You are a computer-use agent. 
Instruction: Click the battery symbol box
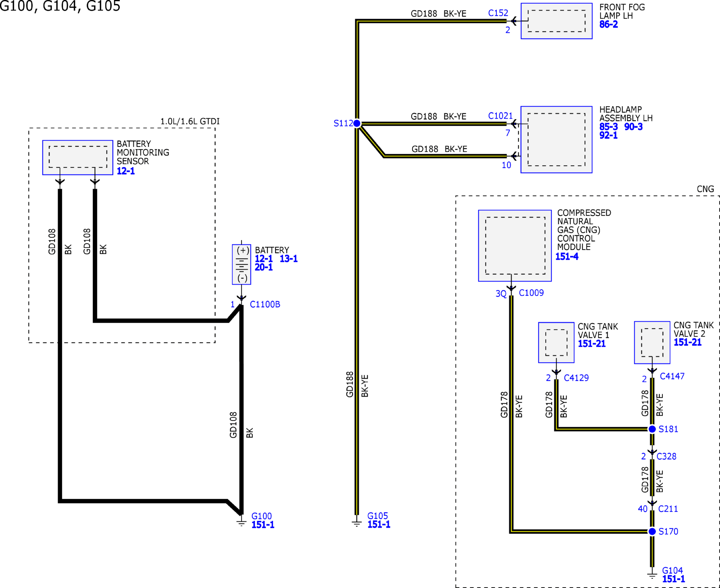(241, 264)
